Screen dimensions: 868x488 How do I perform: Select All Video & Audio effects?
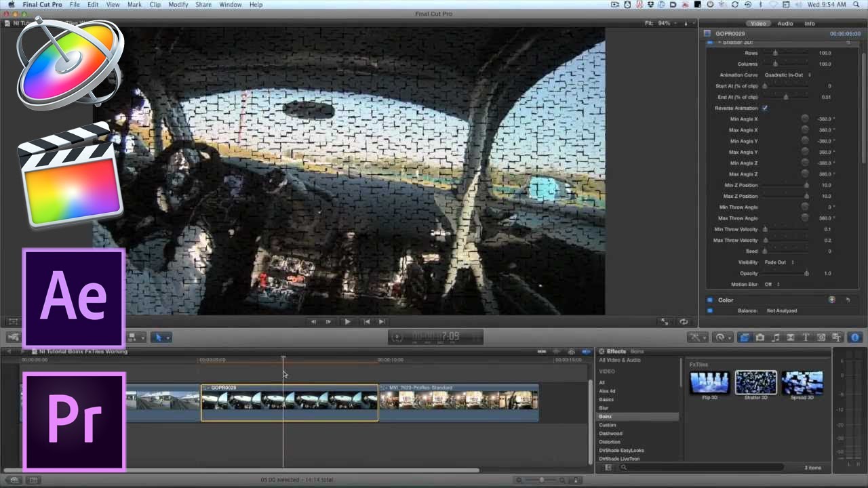click(x=620, y=360)
